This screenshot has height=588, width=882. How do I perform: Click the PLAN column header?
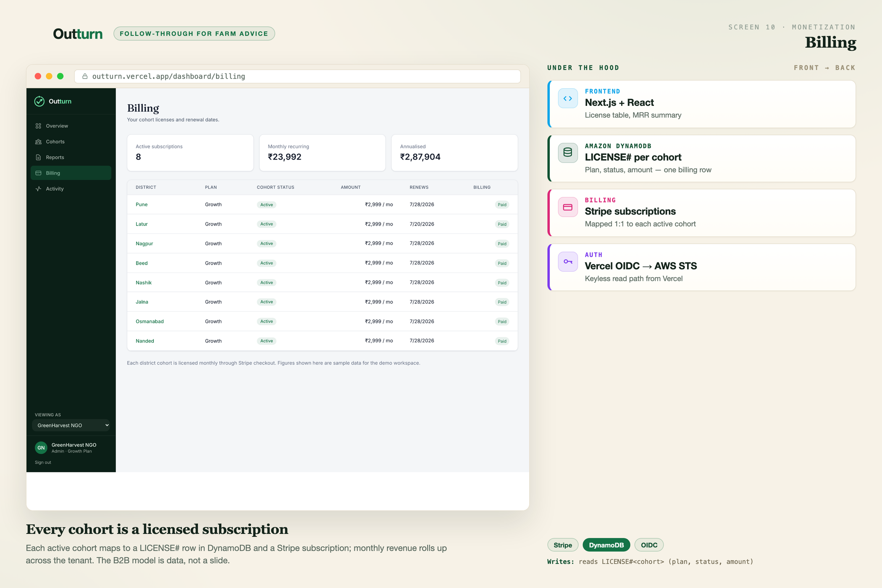point(211,187)
